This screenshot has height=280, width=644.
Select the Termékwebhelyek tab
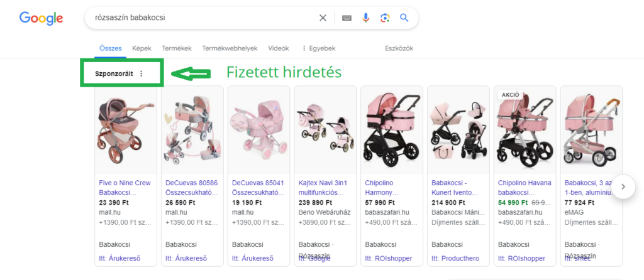230,48
